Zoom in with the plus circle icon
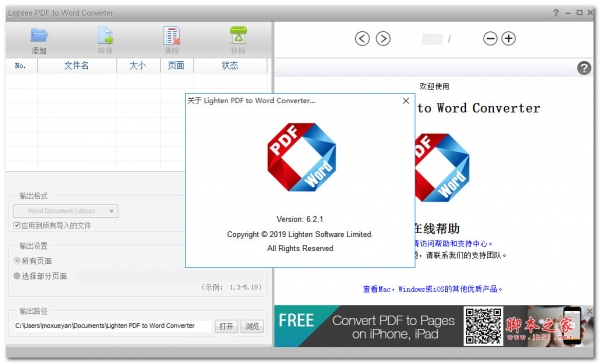Image resolution: width=600 pixels, height=364 pixels. 508,39
